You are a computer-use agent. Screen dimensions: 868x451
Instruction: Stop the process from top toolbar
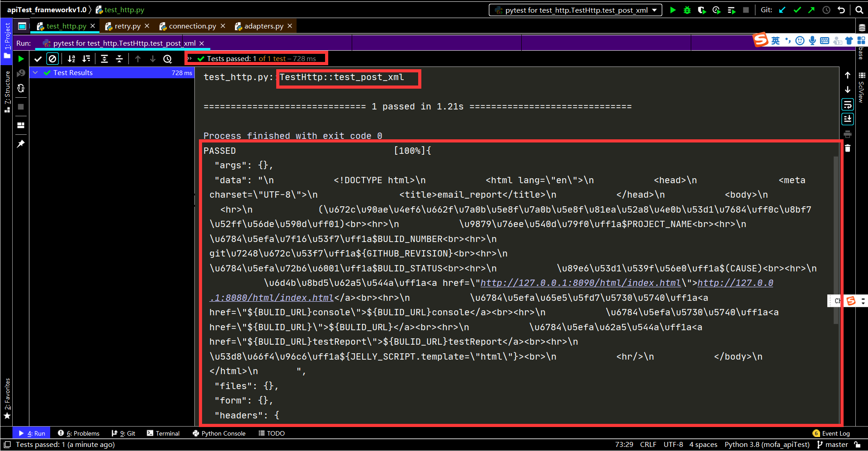click(746, 10)
